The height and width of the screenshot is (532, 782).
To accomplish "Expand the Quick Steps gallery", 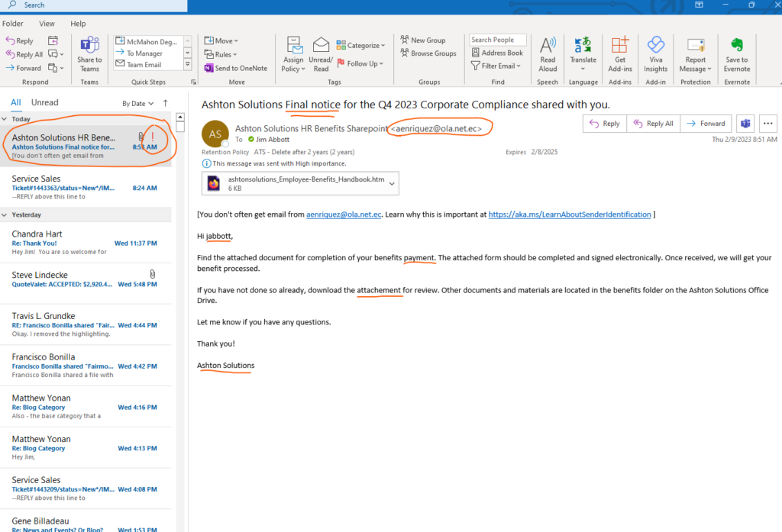I will [x=188, y=64].
